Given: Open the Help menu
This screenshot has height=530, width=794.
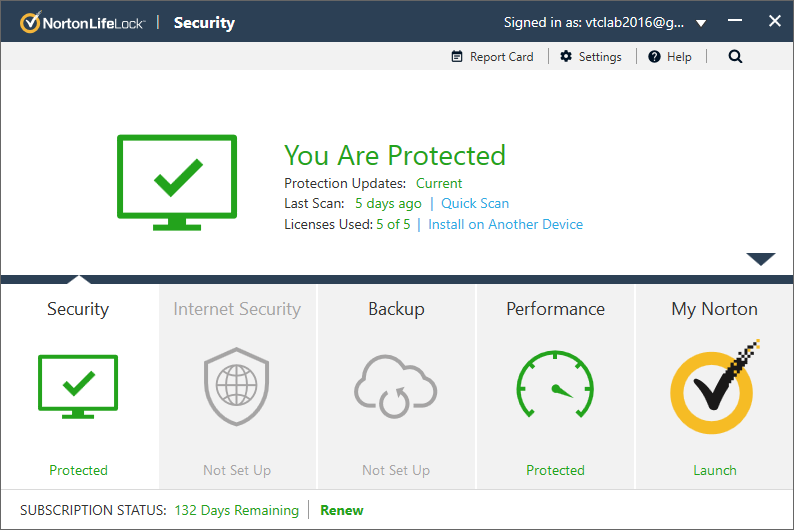Looking at the screenshot, I should point(669,57).
